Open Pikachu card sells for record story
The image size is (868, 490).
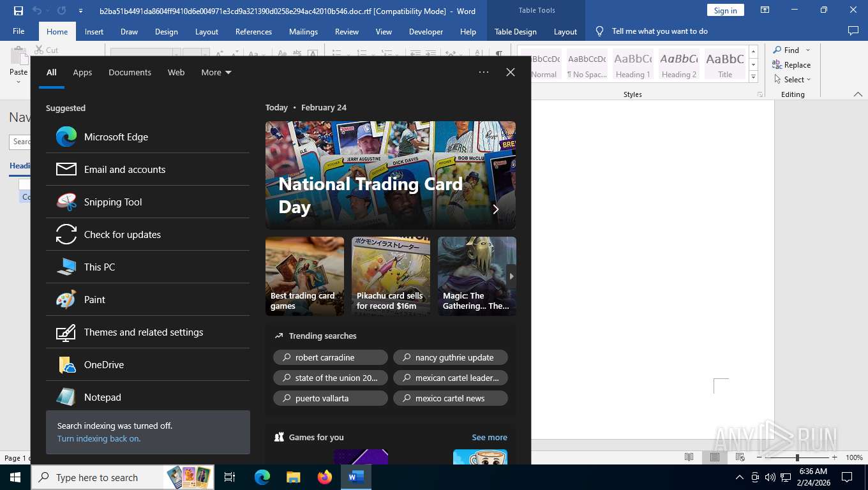click(391, 276)
